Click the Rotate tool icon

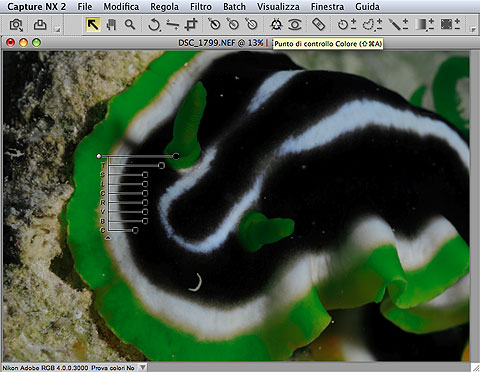coord(154,25)
